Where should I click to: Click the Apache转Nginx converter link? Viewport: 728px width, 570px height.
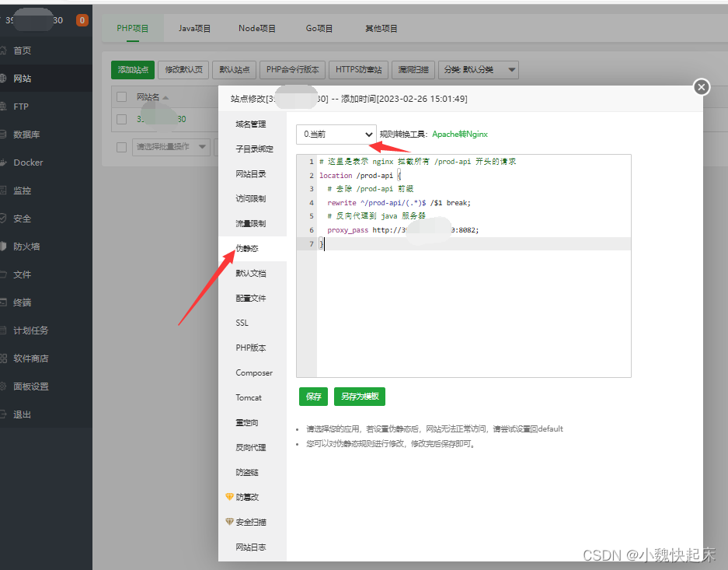click(460, 135)
